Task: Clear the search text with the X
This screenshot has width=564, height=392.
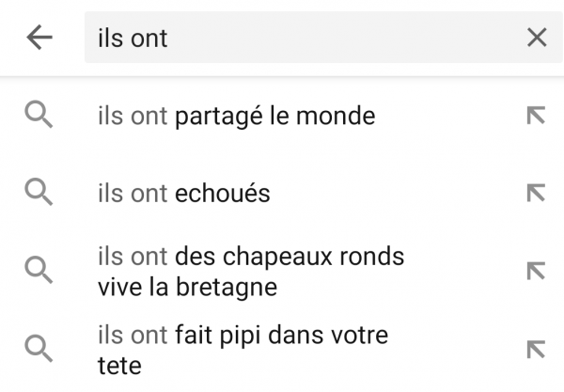Action: (537, 37)
